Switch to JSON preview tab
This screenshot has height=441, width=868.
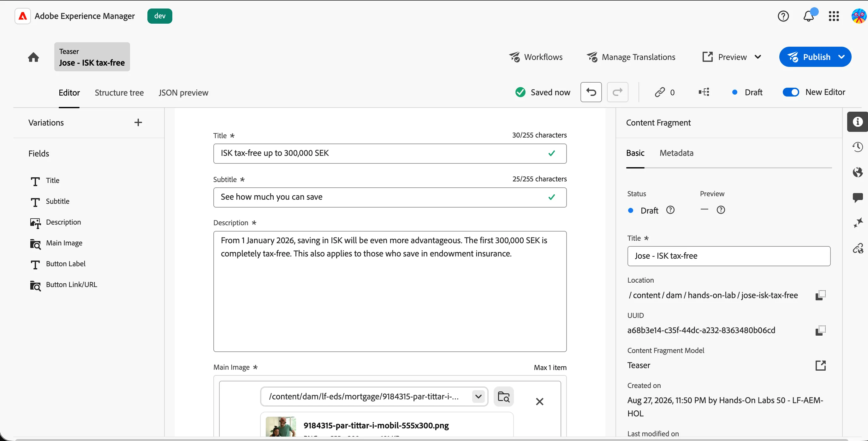(x=184, y=92)
